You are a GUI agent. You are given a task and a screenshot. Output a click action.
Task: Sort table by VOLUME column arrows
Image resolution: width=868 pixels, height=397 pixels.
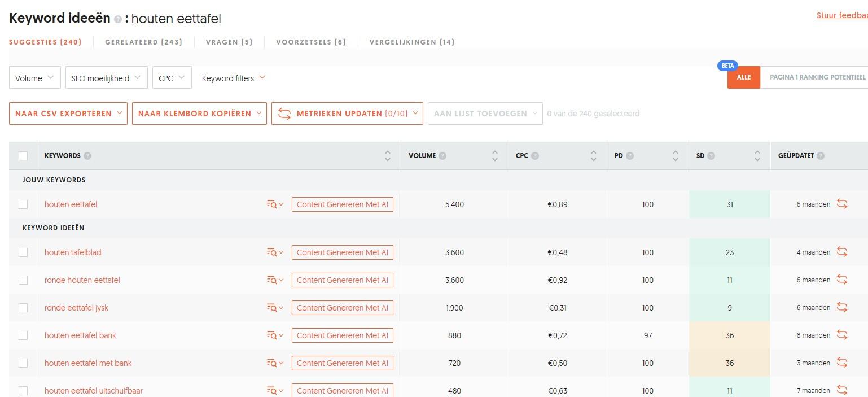tap(495, 156)
